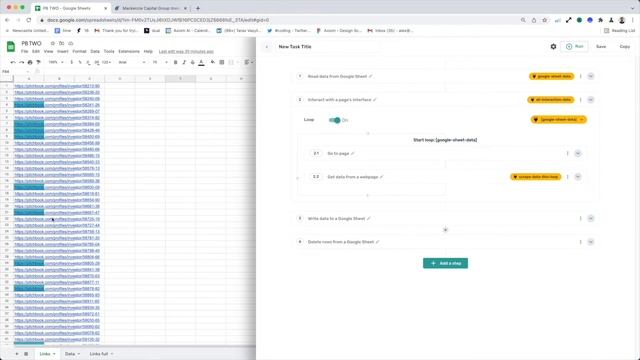This screenshot has height=360, width=640.
Task: Open the Format menu in Sheets
Action: click(79, 51)
